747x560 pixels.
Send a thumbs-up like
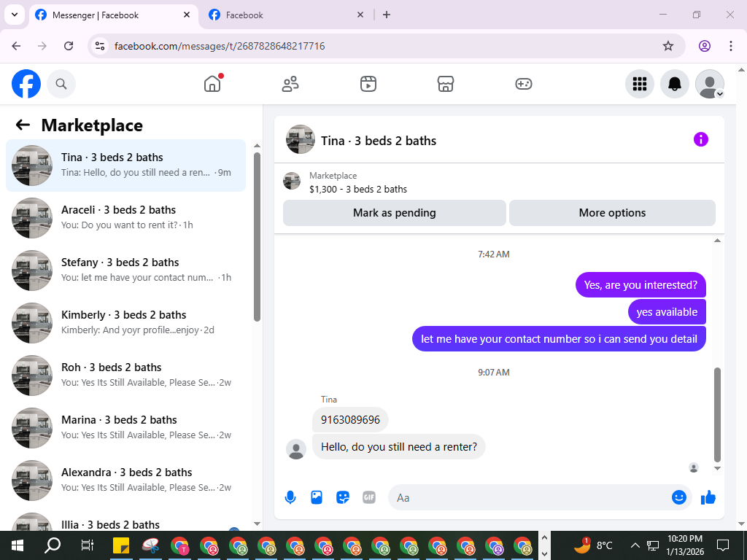[x=708, y=497]
